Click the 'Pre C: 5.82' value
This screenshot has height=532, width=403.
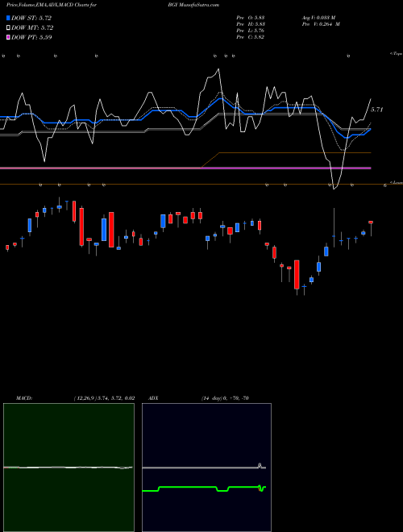(251, 37)
